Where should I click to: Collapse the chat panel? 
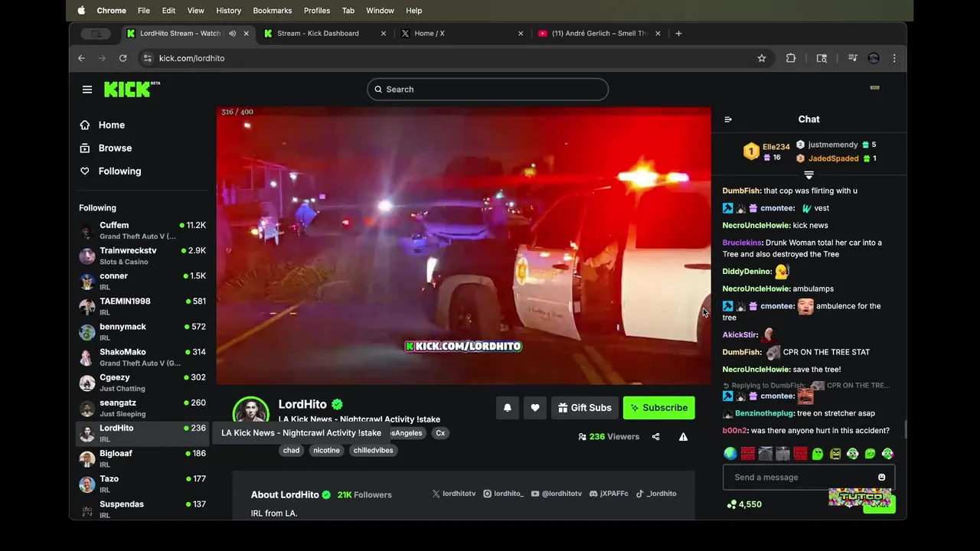point(728,119)
